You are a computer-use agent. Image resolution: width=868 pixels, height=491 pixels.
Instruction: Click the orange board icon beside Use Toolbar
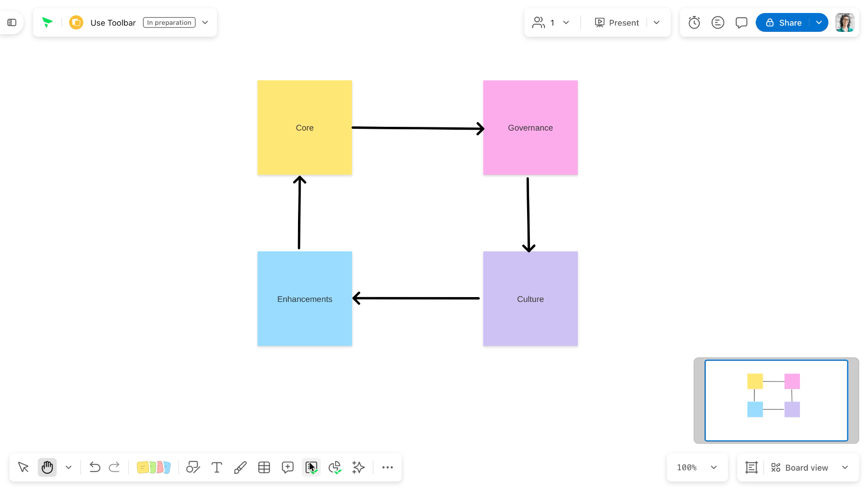coord(76,23)
